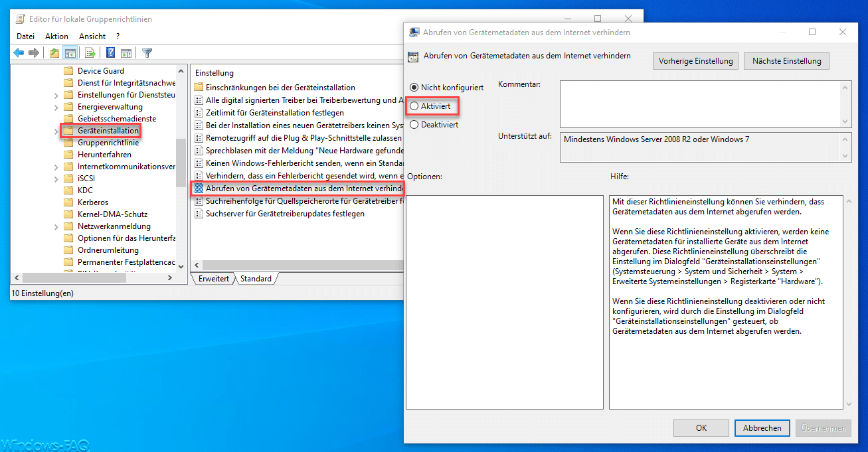Expand the Geräteinstallation tree node
This screenshot has height=452, width=868.
click(x=56, y=131)
